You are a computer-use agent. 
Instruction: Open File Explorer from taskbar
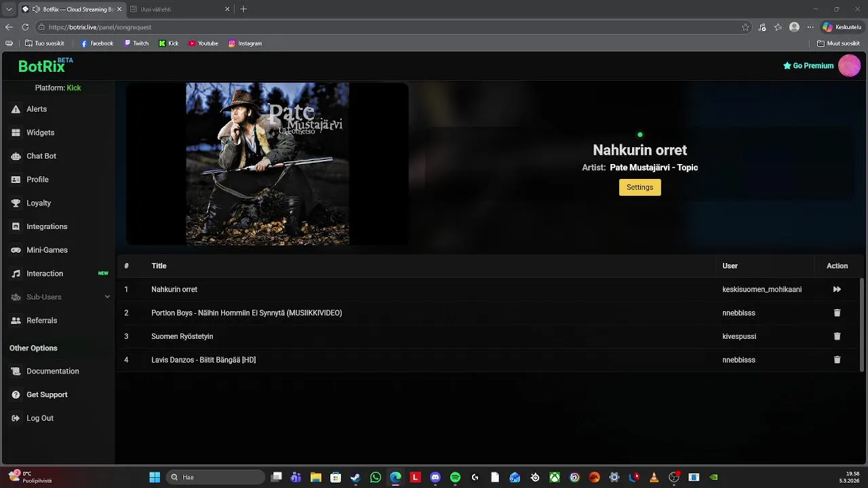(315, 477)
